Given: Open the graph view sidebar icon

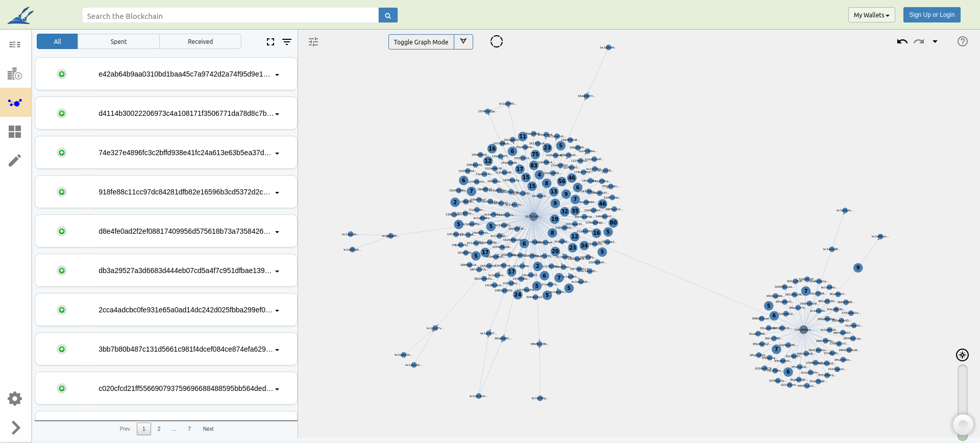Looking at the screenshot, I should 15,103.
